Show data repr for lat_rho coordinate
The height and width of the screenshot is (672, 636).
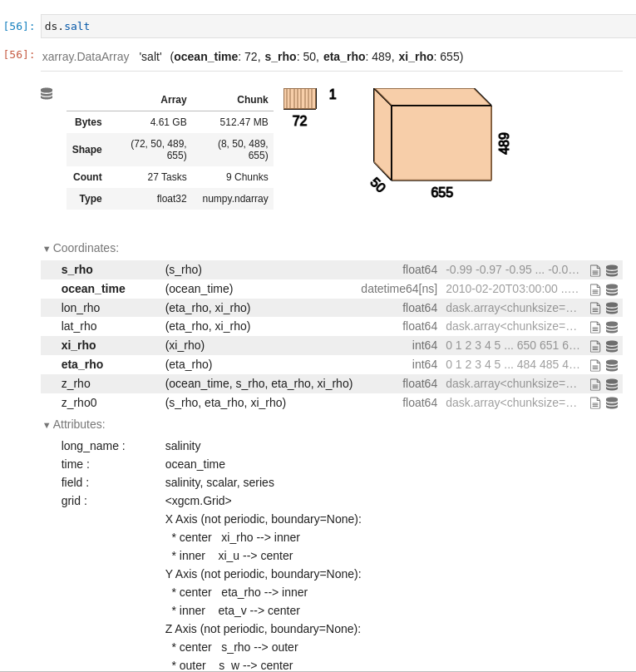(x=612, y=328)
